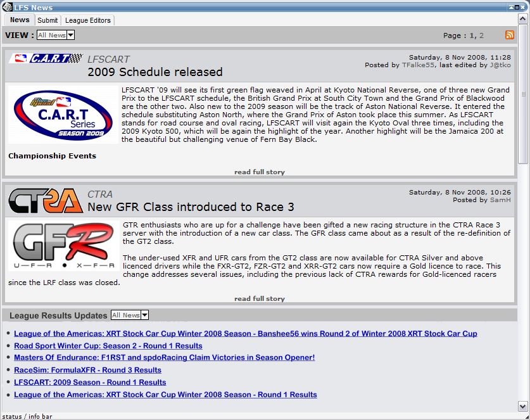Open the VIEW All News dropdown
Viewport: 530px width, 420px height.
tap(56, 35)
